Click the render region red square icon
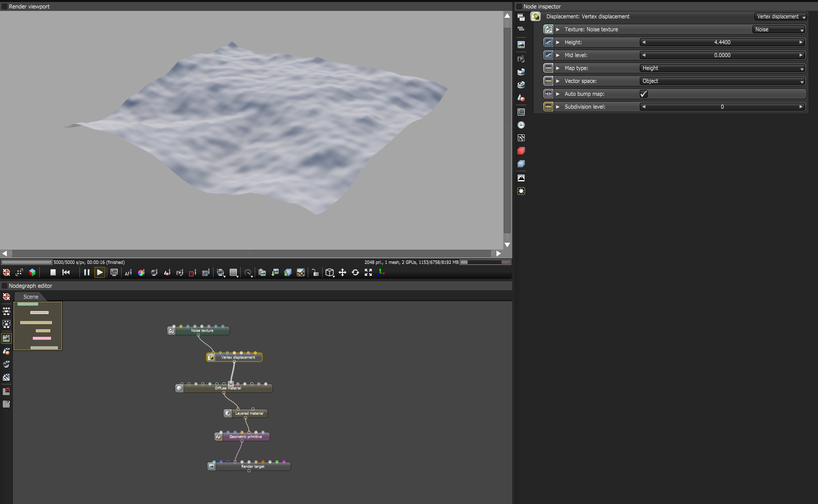The height and width of the screenshot is (504, 818). point(193,272)
